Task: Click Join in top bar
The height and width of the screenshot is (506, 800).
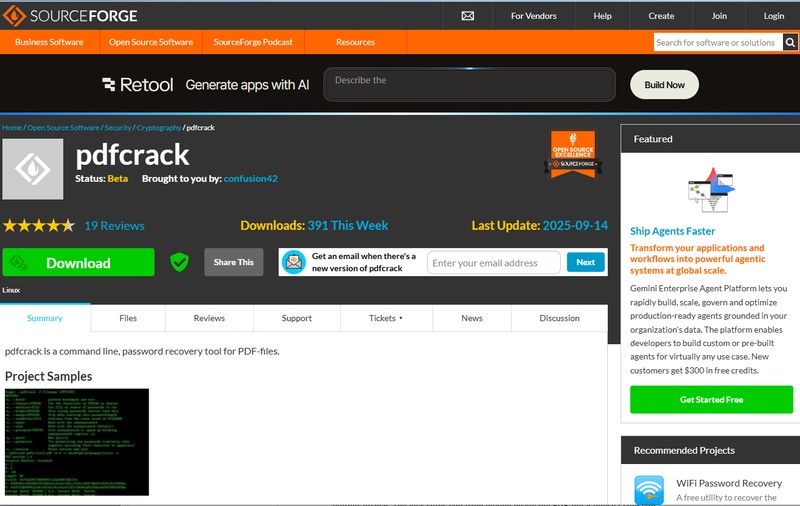Action: point(719,16)
